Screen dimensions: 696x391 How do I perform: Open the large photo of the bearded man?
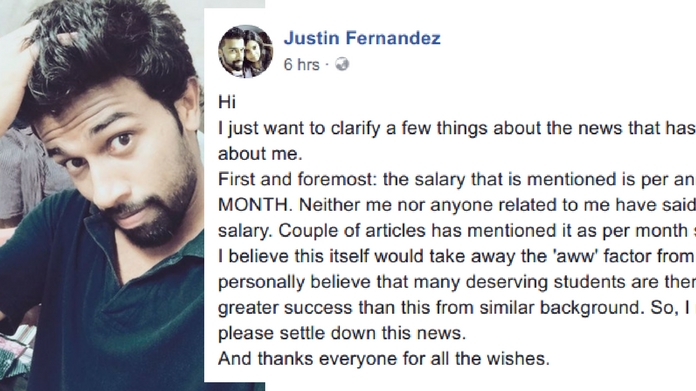tap(102, 195)
